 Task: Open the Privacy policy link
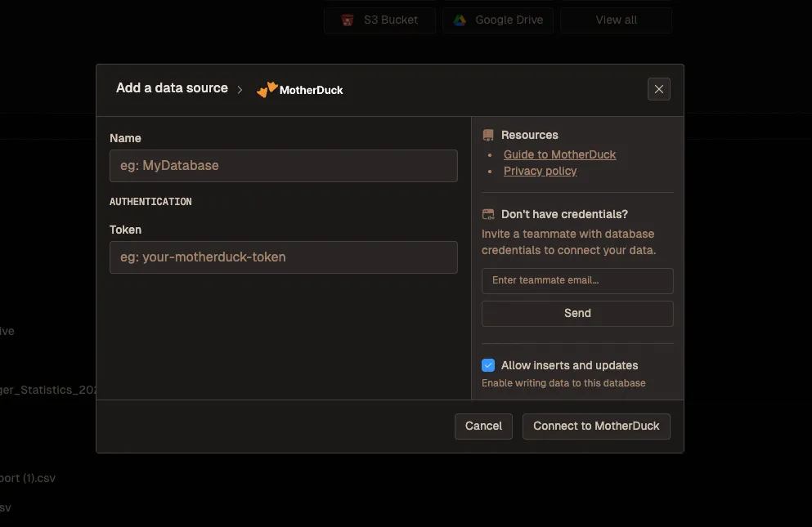pyautogui.click(x=540, y=171)
